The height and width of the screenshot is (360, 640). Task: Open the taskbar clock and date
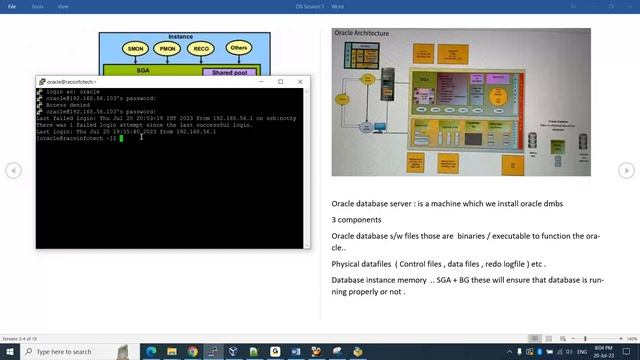point(604,352)
